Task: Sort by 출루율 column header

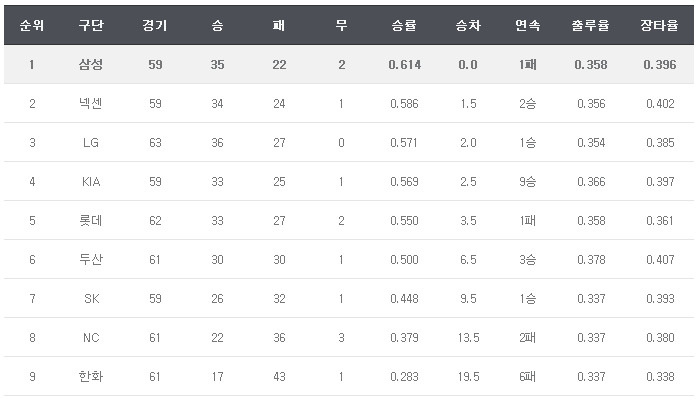Action: point(592,25)
